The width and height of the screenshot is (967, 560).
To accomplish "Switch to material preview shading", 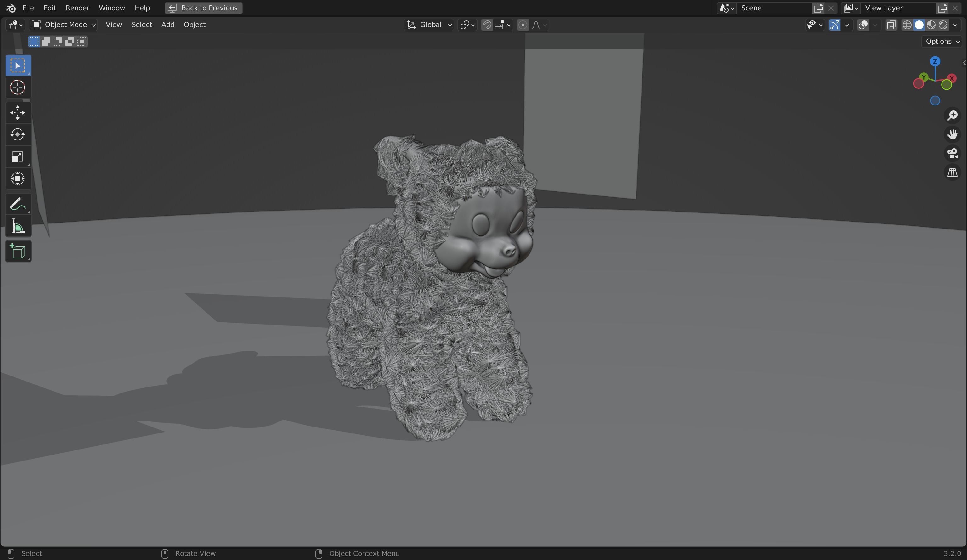I will [931, 25].
